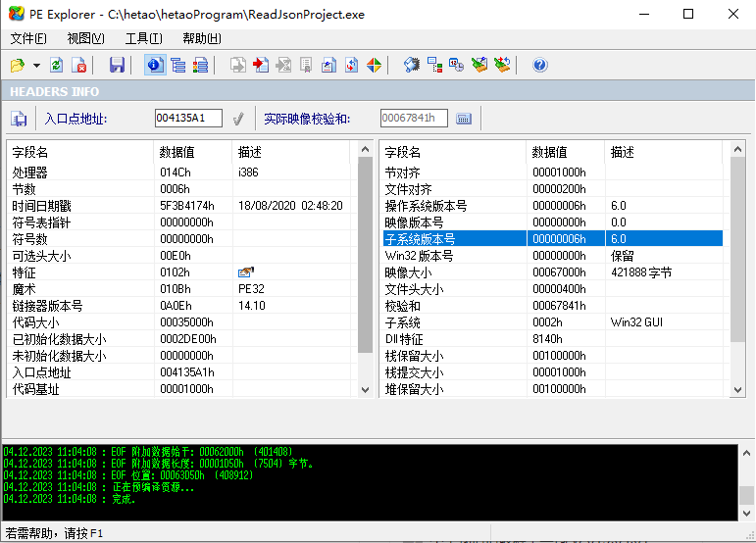Click the 入口点地址 input field
This screenshot has width=756, height=543.
coord(188,119)
